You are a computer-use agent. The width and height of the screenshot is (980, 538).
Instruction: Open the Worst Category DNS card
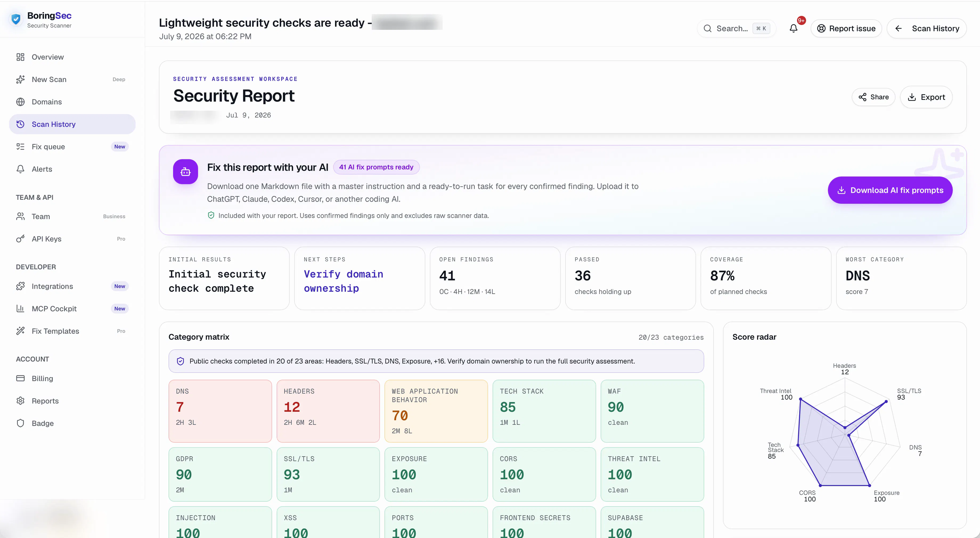click(x=901, y=279)
